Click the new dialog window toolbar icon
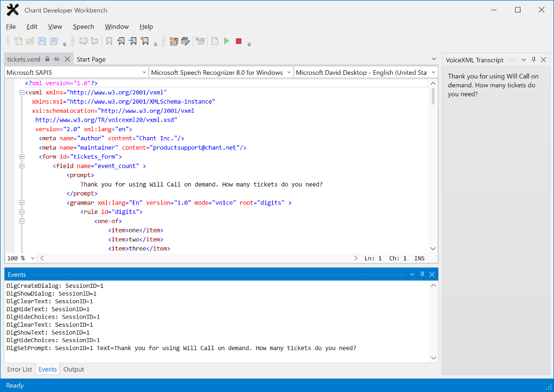 [x=174, y=41]
